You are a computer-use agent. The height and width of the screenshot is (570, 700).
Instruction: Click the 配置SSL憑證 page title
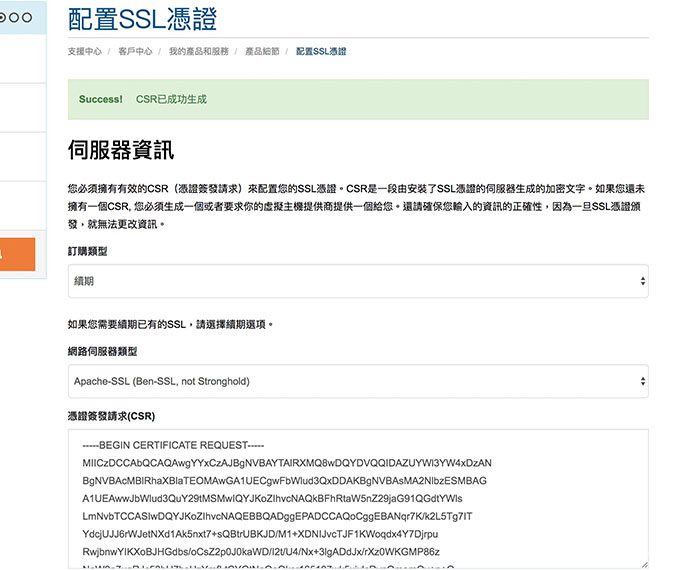(x=142, y=19)
